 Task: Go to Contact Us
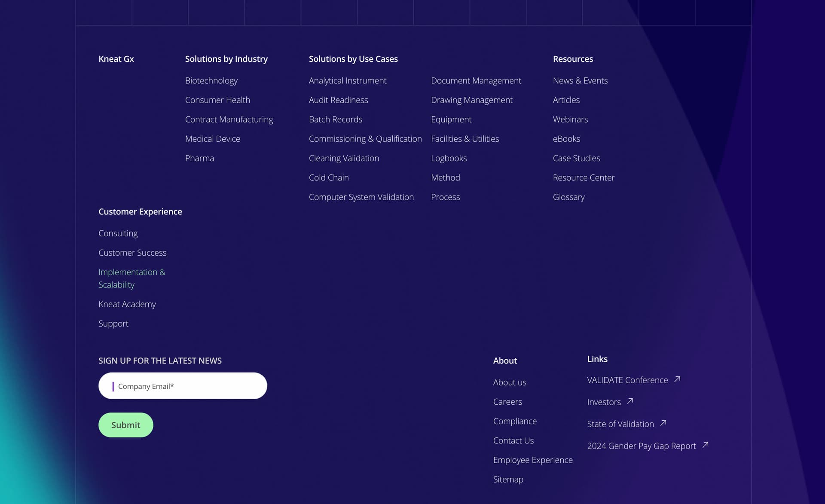point(513,440)
